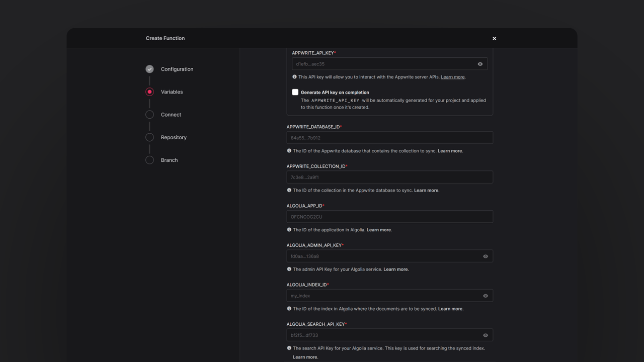Select the Variables step radio indicator
This screenshot has width=644, height=362.
(x=149, y=92)
